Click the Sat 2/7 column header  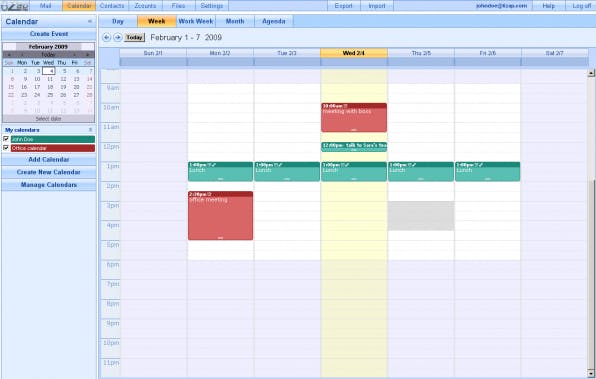point(555,53)
